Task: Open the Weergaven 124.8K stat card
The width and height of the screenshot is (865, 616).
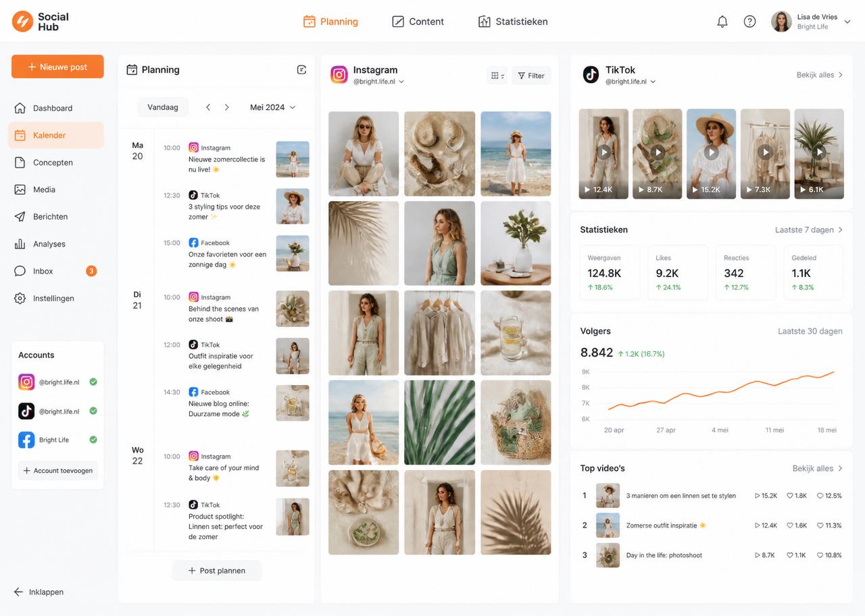Action: pyautogui.click(x=610, y=272)
